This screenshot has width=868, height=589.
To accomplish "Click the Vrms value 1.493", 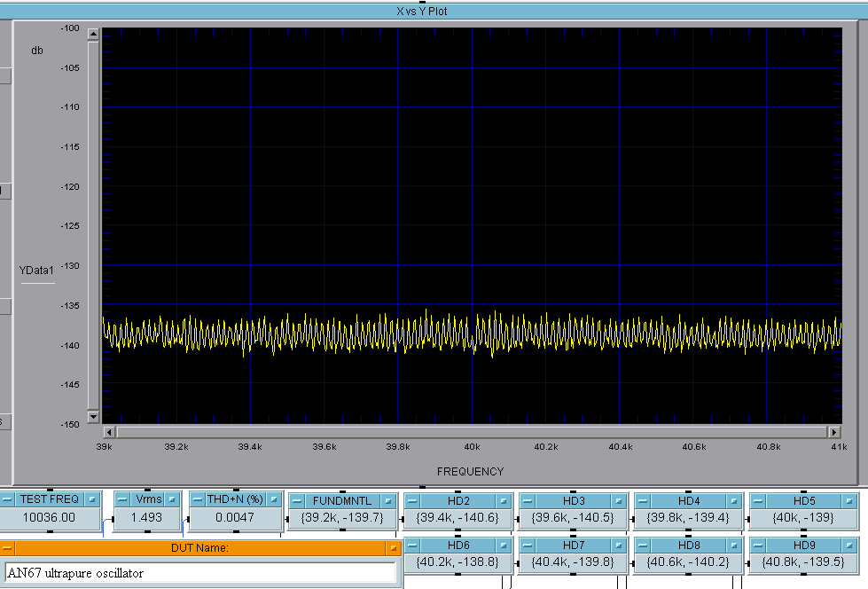I will pos(146,517).
